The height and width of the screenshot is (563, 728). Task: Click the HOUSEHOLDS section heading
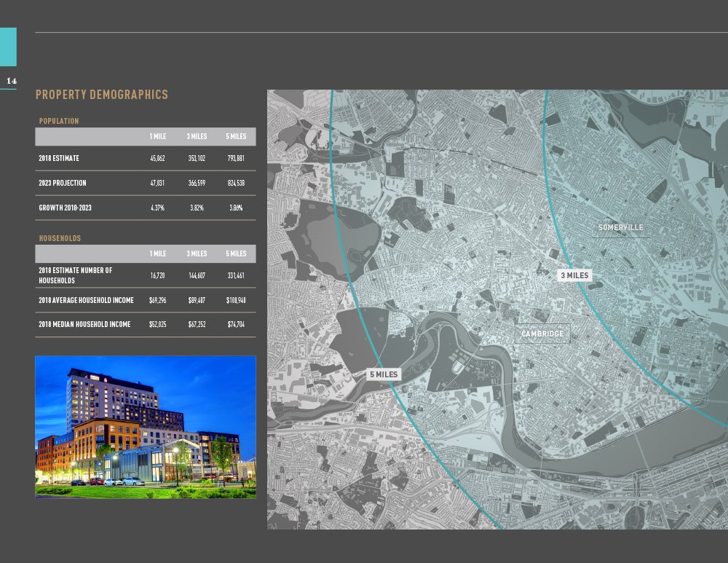tap(60, 238)
